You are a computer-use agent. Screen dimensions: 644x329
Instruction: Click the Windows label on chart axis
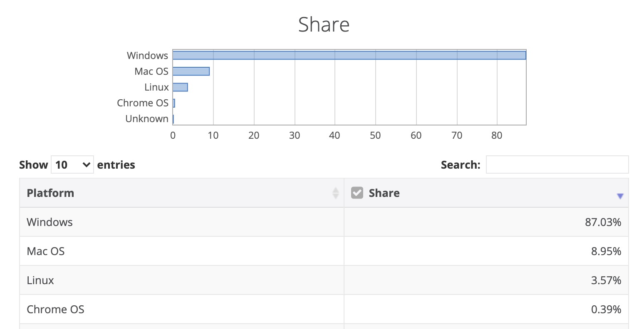pos(147,56)
